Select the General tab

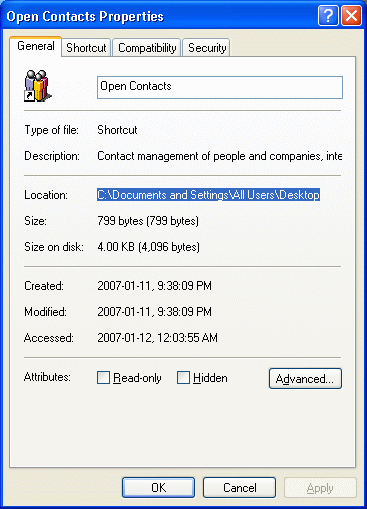pyautogui.click(x=36, y=46)
